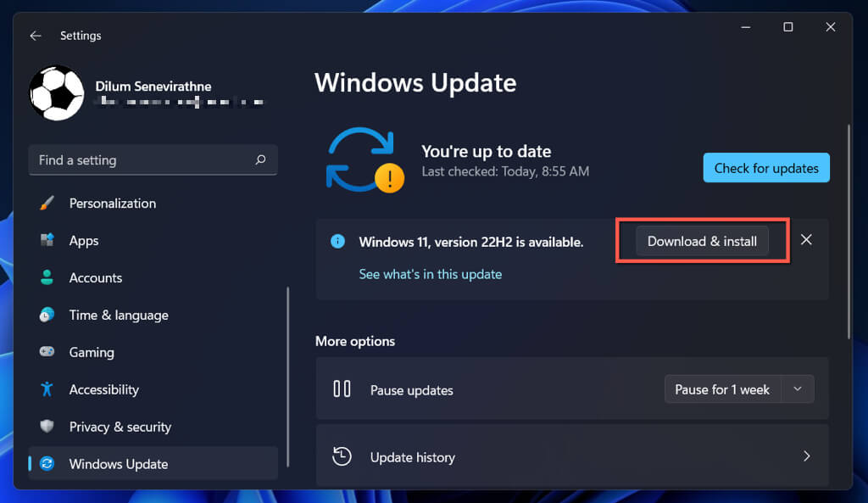Open Update history via chevron arrow
The height and width of the screenshot is (503, 868).
[806, 456]
